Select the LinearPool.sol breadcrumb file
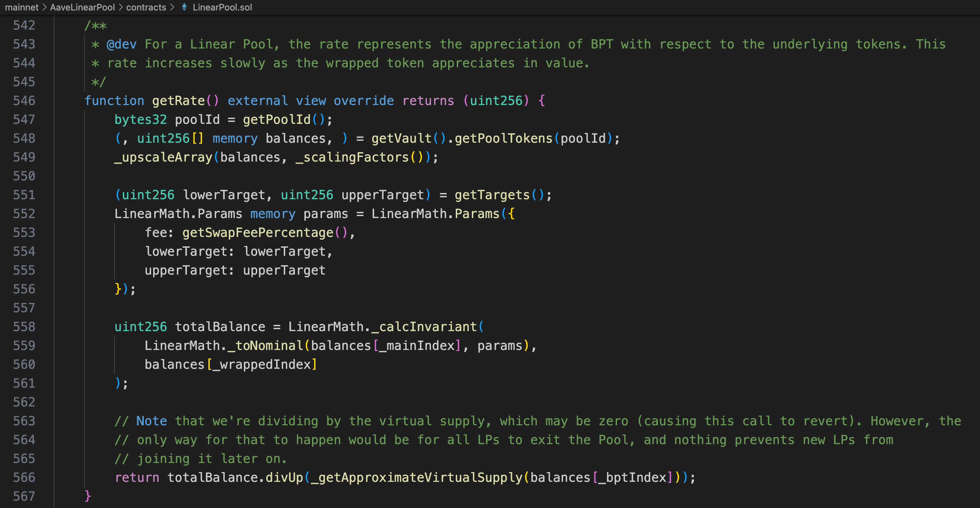Image resolution: width=980 pixels, height=508 pixels. (x=222, y=7)
